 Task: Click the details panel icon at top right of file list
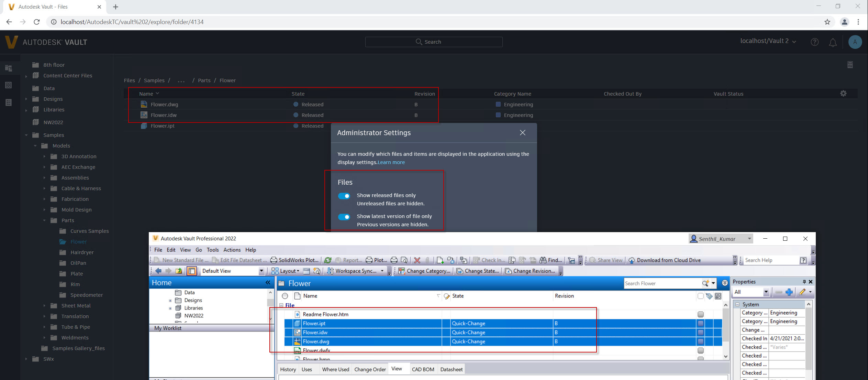(x=850, y=65)
